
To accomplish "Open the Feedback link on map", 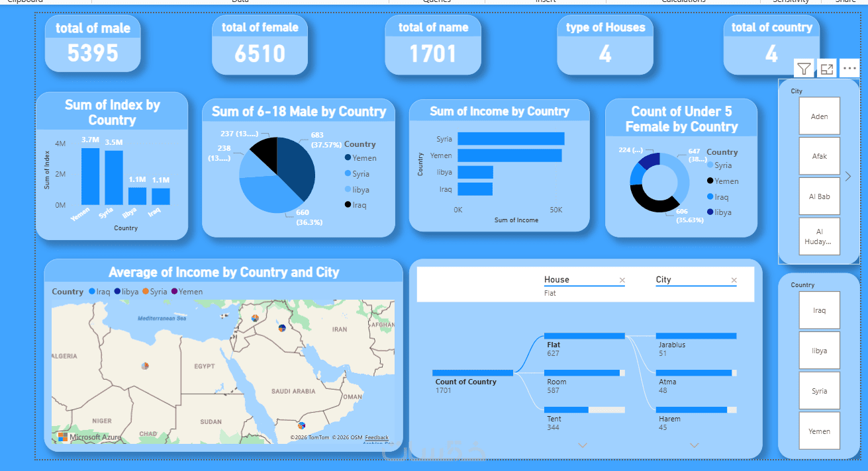I will [377, 437].
